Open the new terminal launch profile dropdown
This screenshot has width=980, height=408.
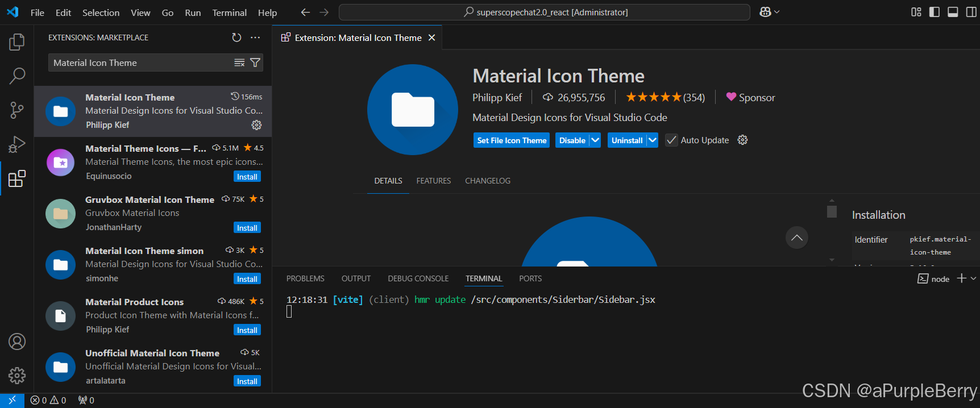973,278
